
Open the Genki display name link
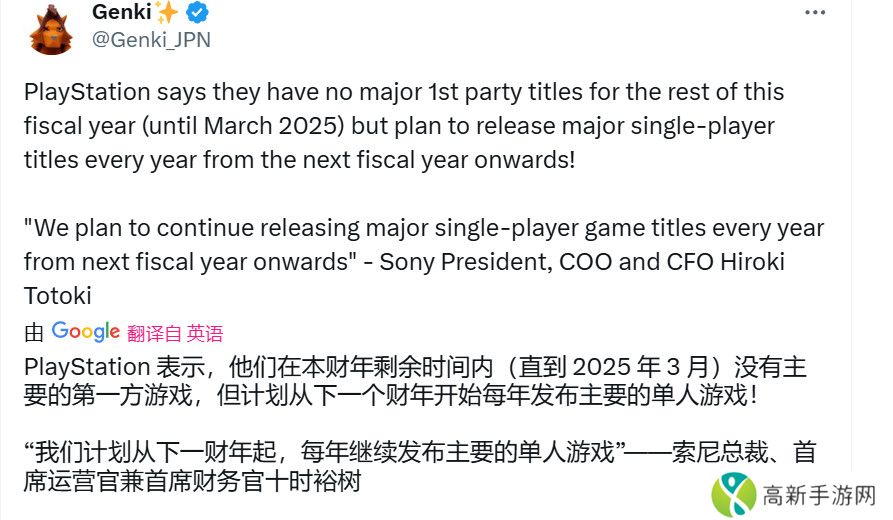[119, 13]
